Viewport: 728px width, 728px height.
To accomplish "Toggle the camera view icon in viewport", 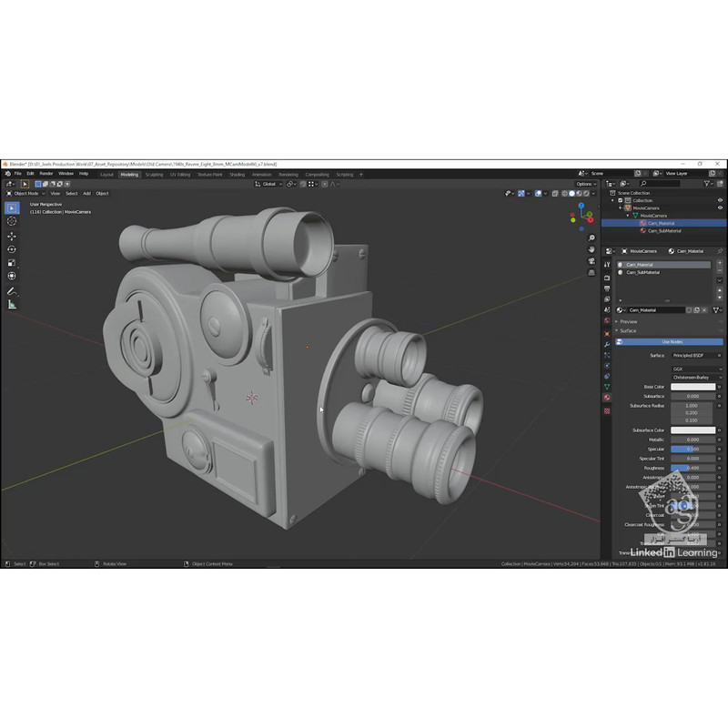I will (591, 263).
